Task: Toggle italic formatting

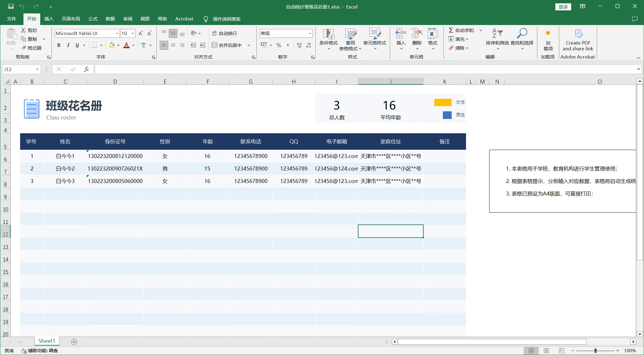Action: 68,45
